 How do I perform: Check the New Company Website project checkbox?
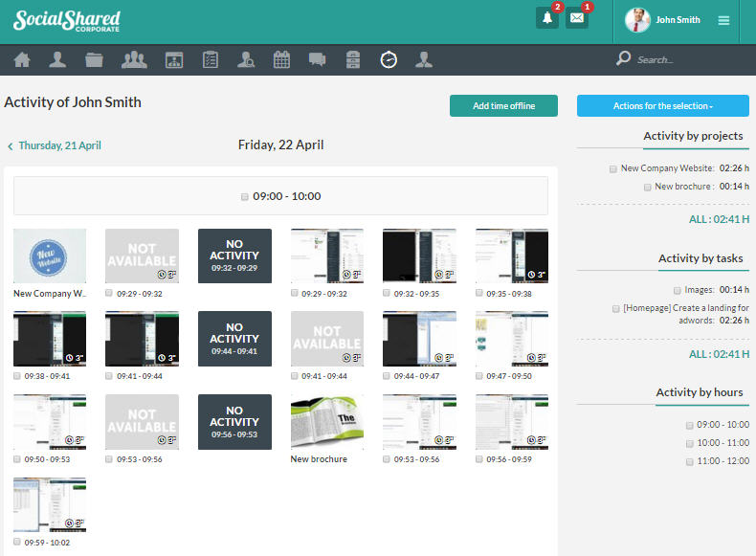(612, 168)
